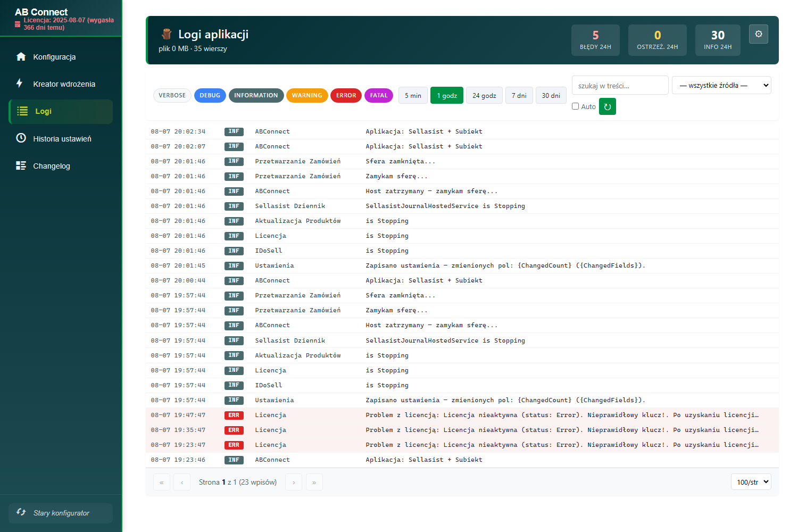Click the lightning bolt icon for Kreator wdrożenia
This screenshot has height=532, width=798.
[20, 84]
